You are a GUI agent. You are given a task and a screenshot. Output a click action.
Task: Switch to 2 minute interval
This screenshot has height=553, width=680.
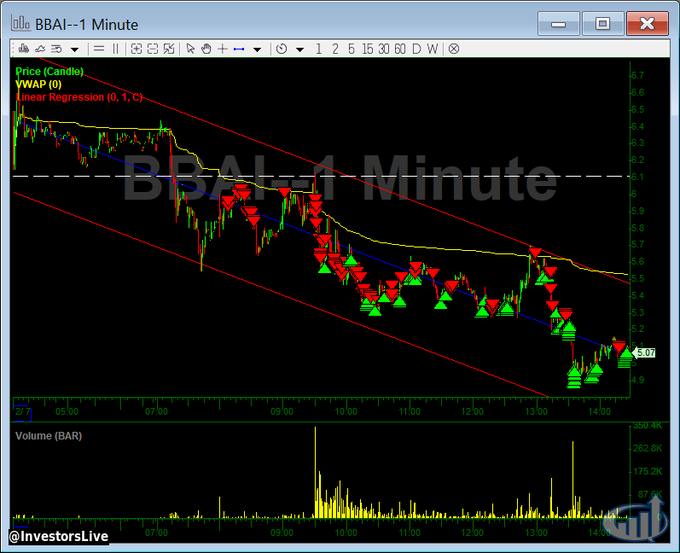pos(335,49)
